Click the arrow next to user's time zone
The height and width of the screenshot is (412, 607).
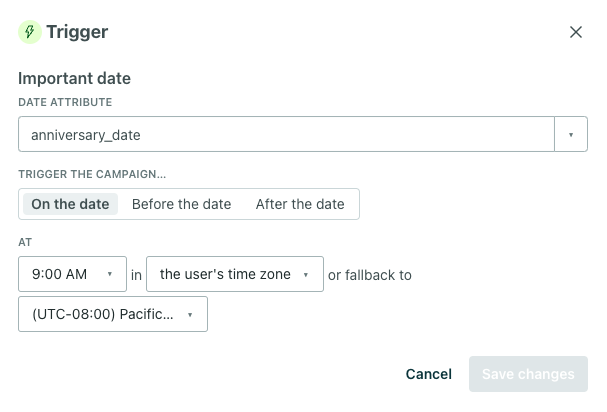click(306, 275)
